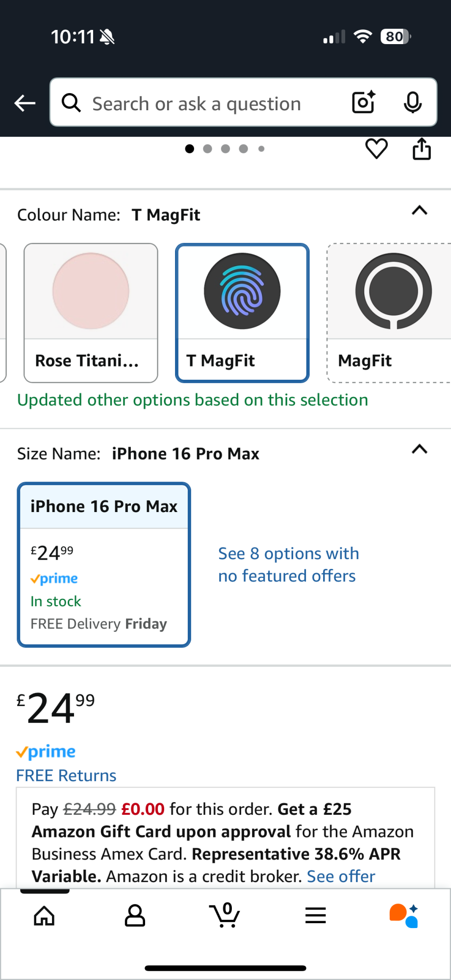Open the account profile icon
This screenshot has width=451, height=980.
click(x=135, y=915)
